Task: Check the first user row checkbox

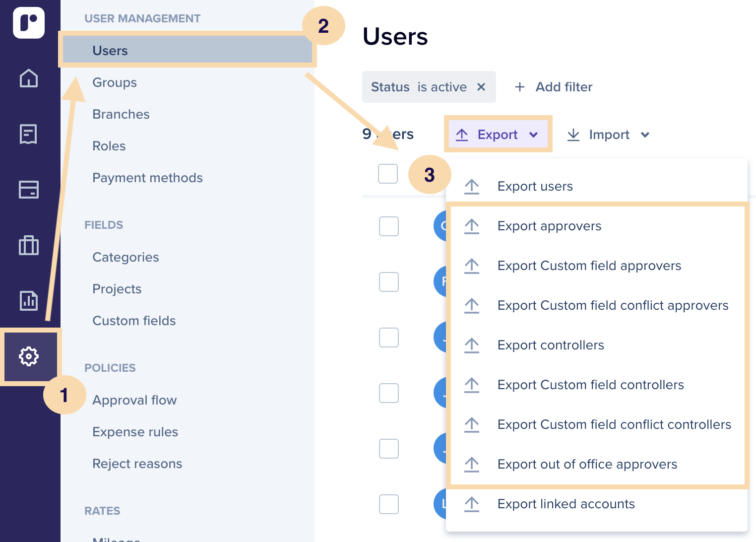Action: tap(389, 226)
